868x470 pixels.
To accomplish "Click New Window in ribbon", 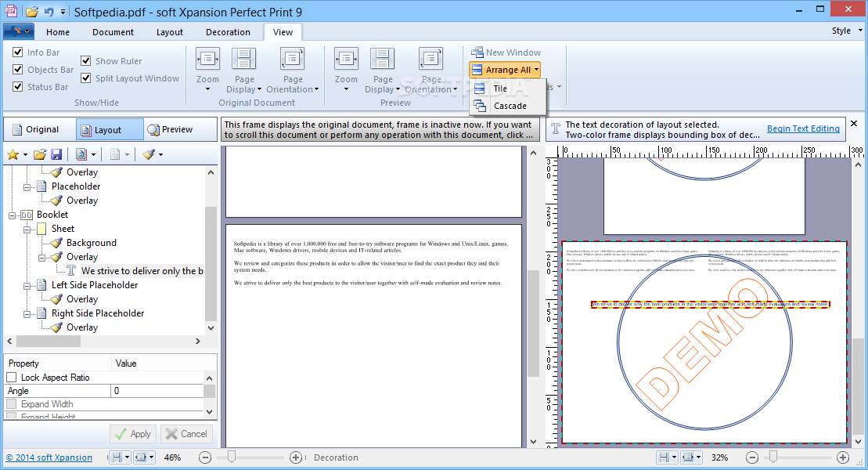I will tap(506, 52).
